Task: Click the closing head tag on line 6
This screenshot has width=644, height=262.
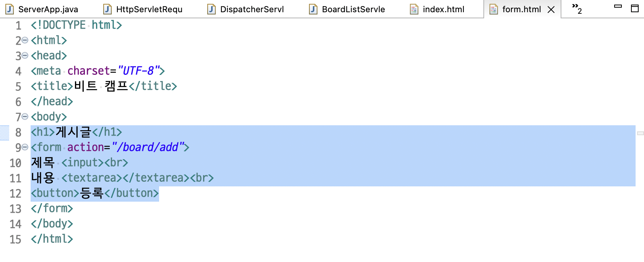Action: (x=52, y=102)
